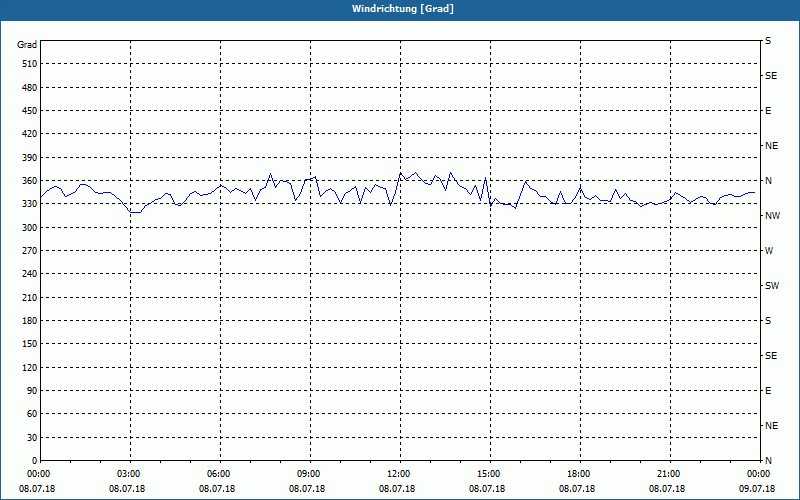Select the 12:00 time label

[400, 474]
